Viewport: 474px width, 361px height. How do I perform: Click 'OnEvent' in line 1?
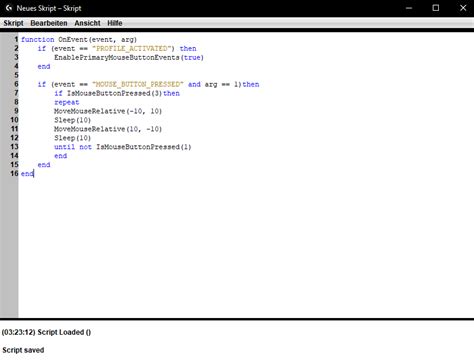(x=73, y=39)
